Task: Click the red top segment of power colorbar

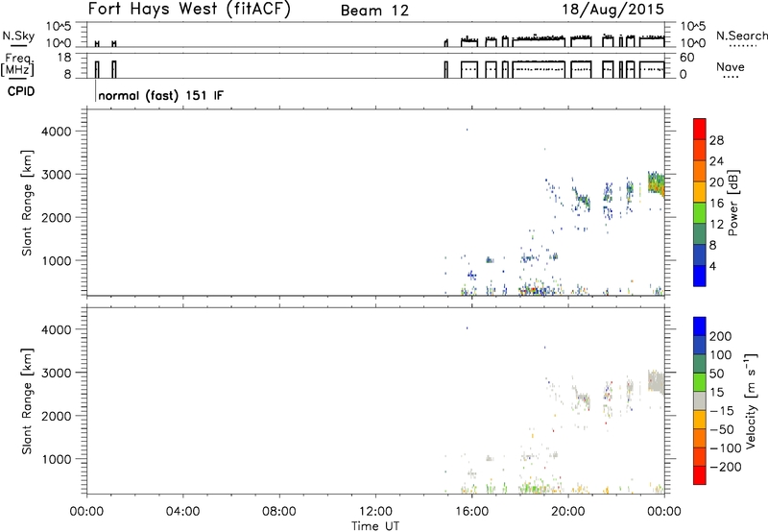Action: 700,129
